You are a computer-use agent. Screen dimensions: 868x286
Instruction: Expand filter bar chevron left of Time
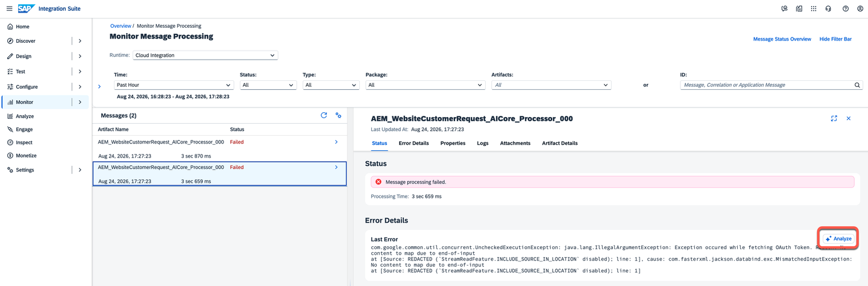99,86
